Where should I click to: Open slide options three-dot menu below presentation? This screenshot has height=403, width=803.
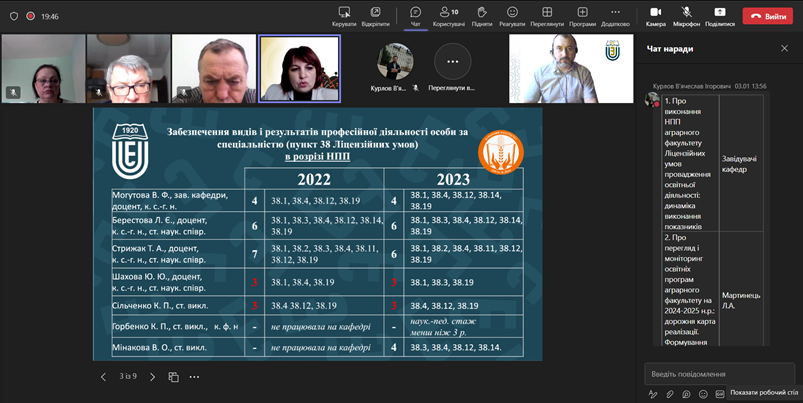click(194, 377)
